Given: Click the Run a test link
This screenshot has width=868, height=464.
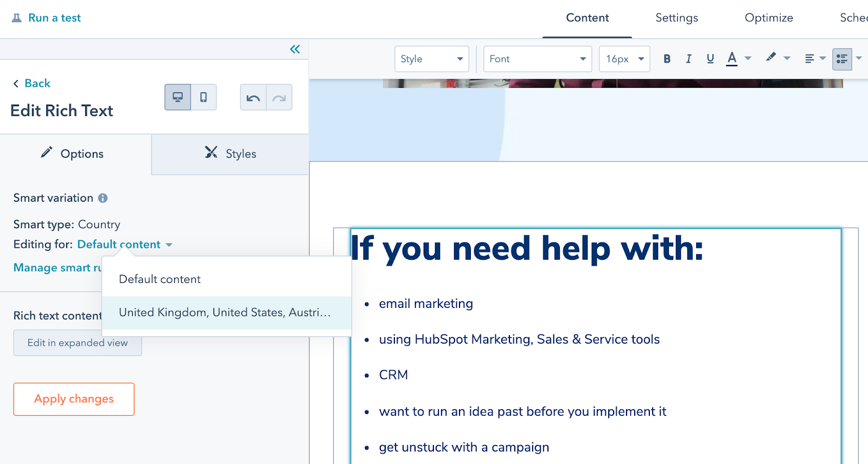Looking at the screenshot, I should [x=54, y=18].
